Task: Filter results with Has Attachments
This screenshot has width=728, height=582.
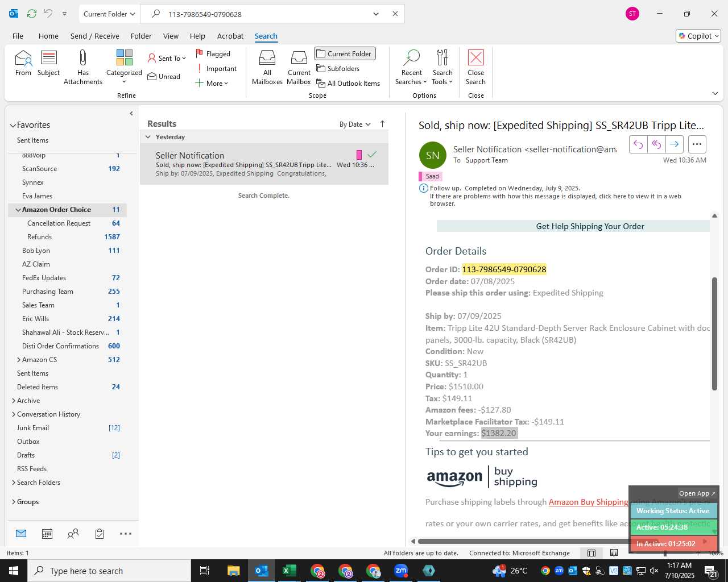Action: coord(83,67)
